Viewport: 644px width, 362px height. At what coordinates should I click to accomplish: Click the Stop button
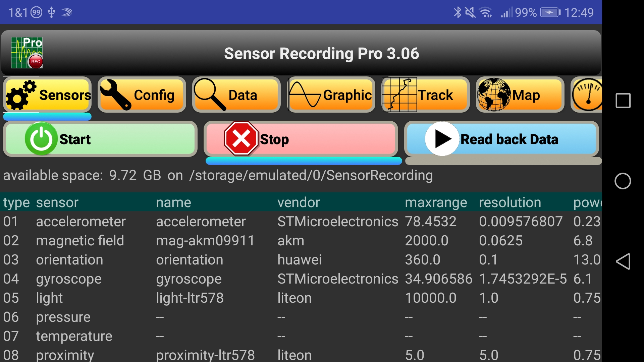pos(300,139)
